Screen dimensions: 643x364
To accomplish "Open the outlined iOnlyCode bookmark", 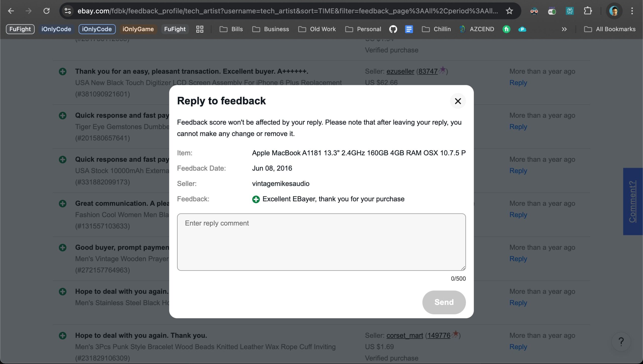I will pyautogui.click(x=97, y=29).
